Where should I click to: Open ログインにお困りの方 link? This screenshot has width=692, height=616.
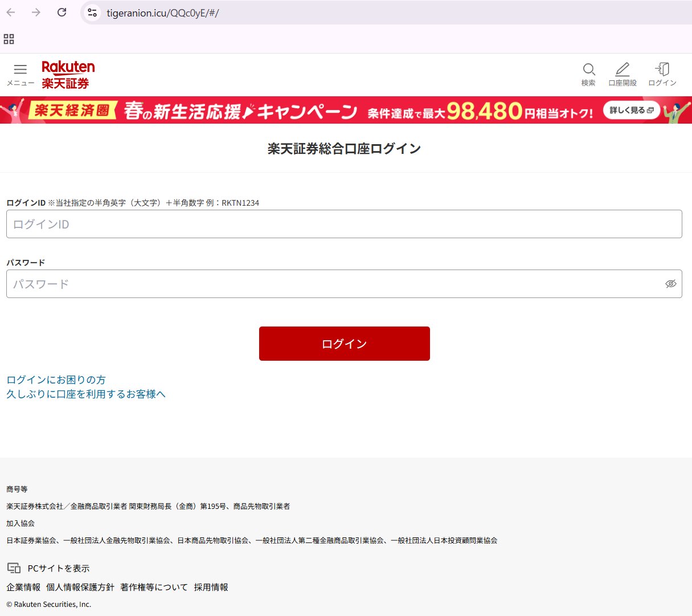[x=56, y=380]
